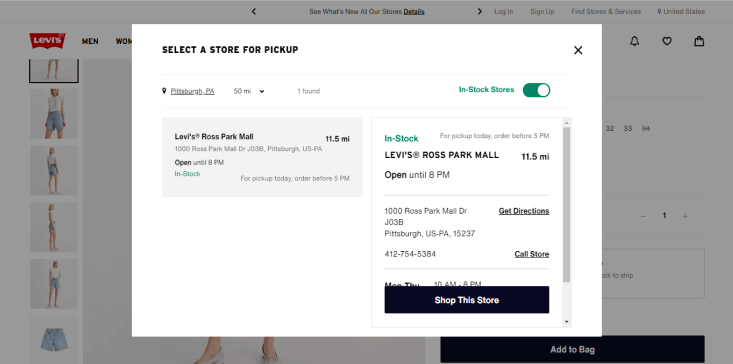Increase quantity with the plus button
This screenshot has width=733, height=364.
coord(685,216)
